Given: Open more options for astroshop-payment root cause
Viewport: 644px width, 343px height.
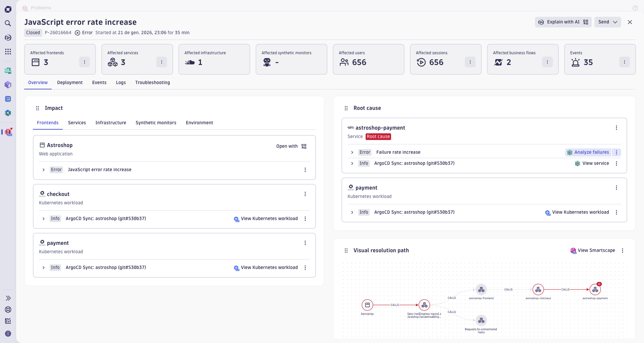Looking at the screenshot, I should click(616, 128).
